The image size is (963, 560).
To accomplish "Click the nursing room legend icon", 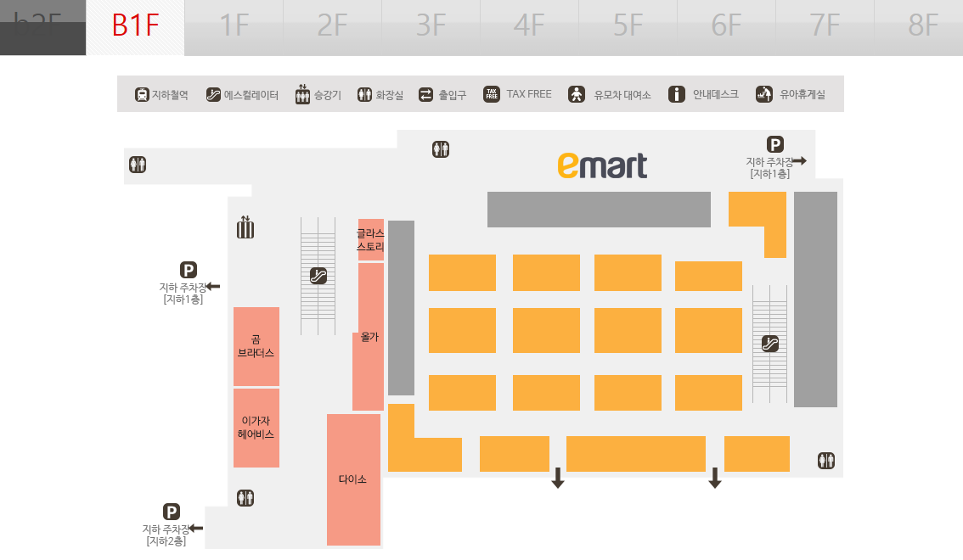I will [764, 94].
